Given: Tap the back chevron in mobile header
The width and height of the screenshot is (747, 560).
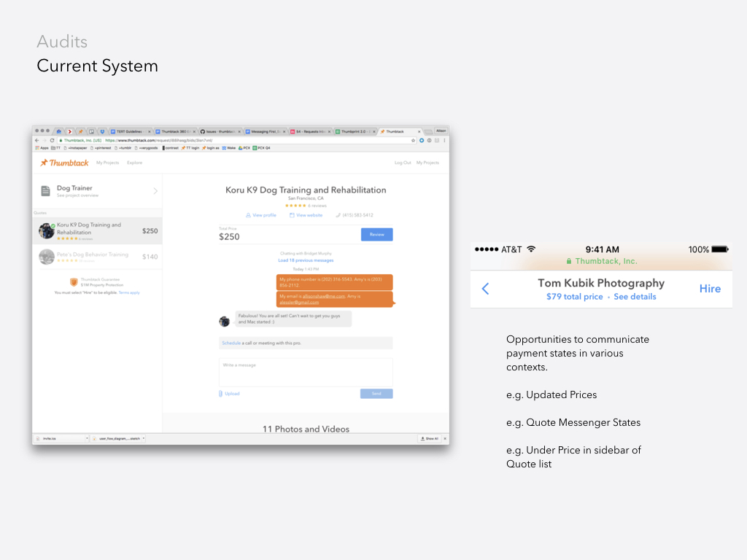Looking at the screenshot, I should pos(485,289).
